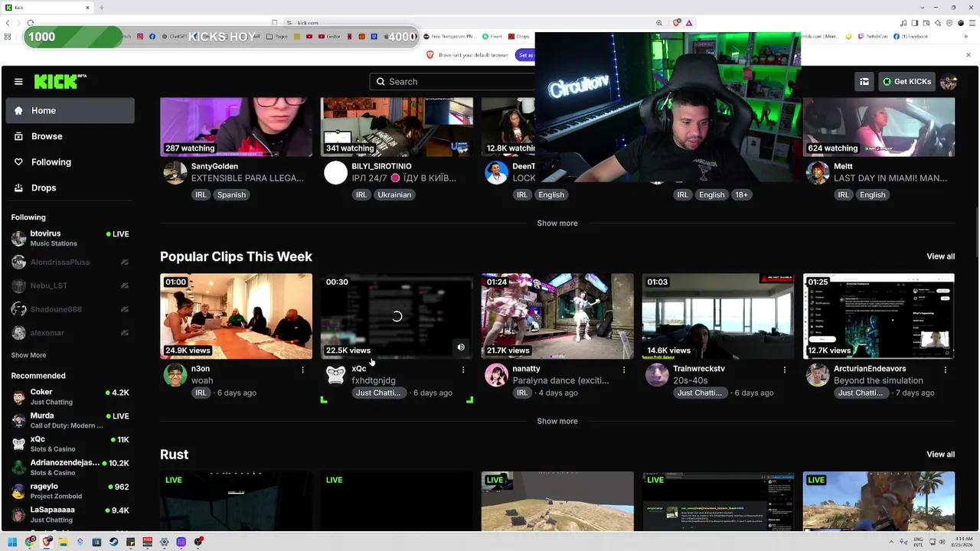Click the Search input field
980x551 pixels.
tap(453, 82)
